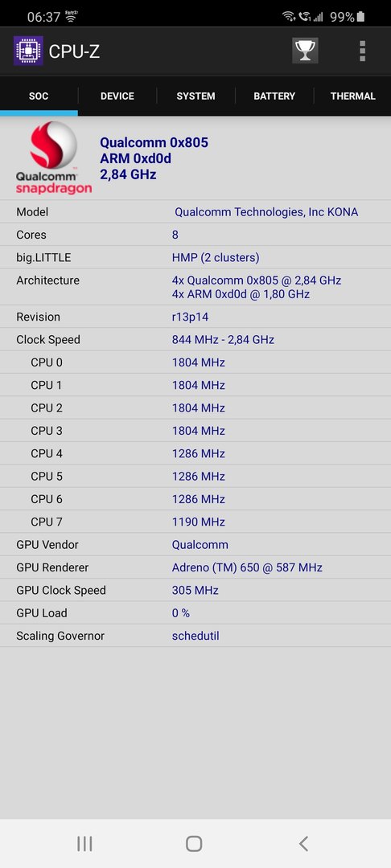This screenshot has width=391, height=868.
Task: Tap the Android home button
Action: [194, 844]
